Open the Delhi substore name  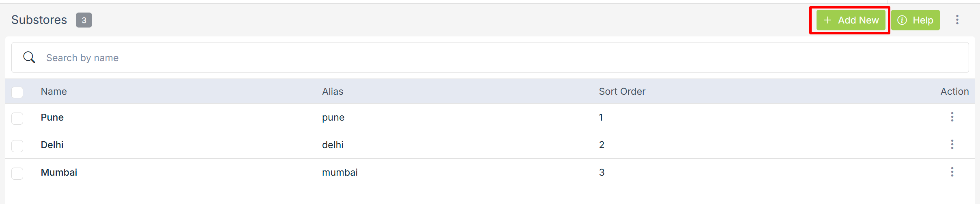coord(52,145)
